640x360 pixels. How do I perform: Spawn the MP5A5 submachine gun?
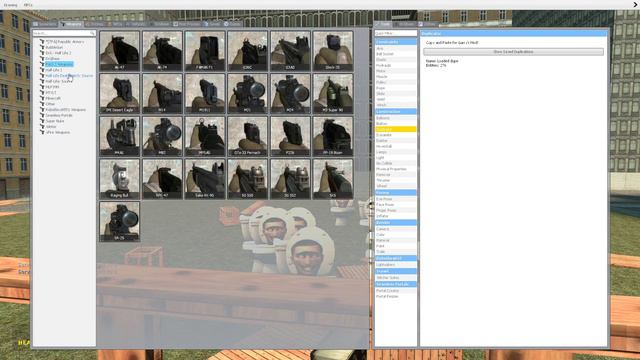[x=205, y=136]
